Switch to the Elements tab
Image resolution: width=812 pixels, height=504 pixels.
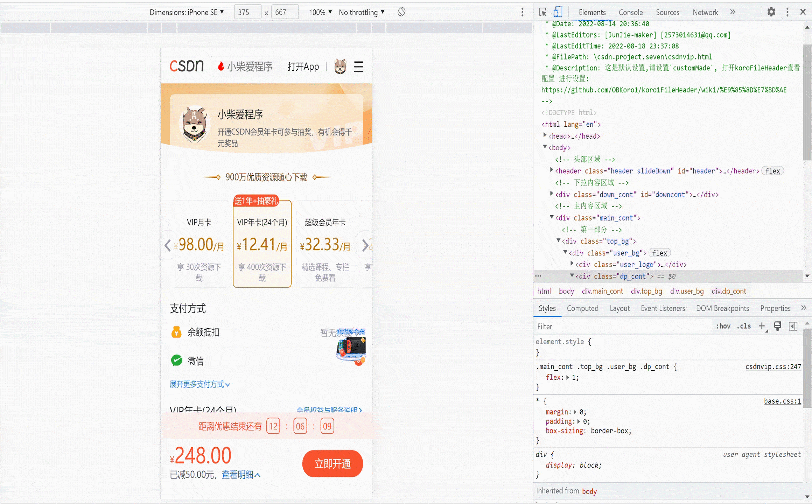pos(592,12)
